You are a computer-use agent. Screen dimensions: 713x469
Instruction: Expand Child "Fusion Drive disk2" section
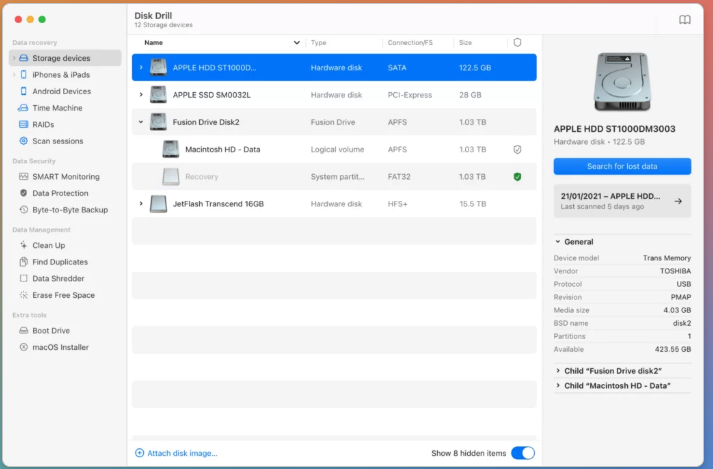click(558, 371)
